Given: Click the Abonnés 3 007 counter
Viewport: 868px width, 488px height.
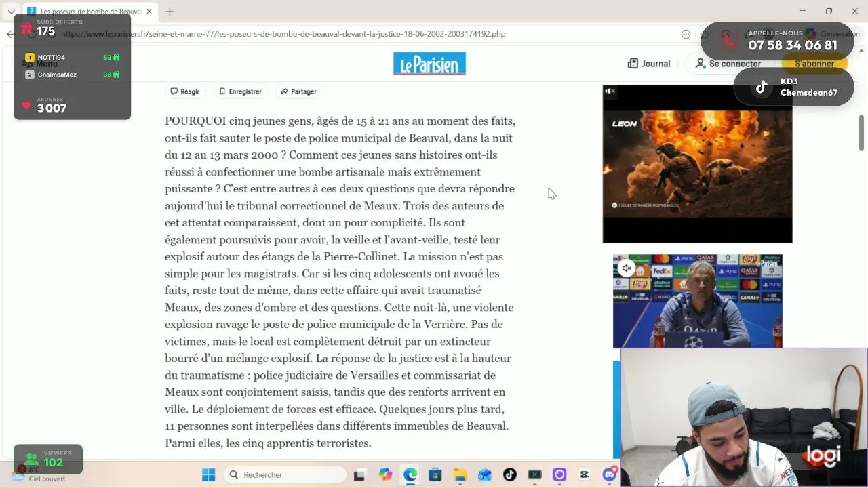Looking at the screenshot, I should point(52,105).
